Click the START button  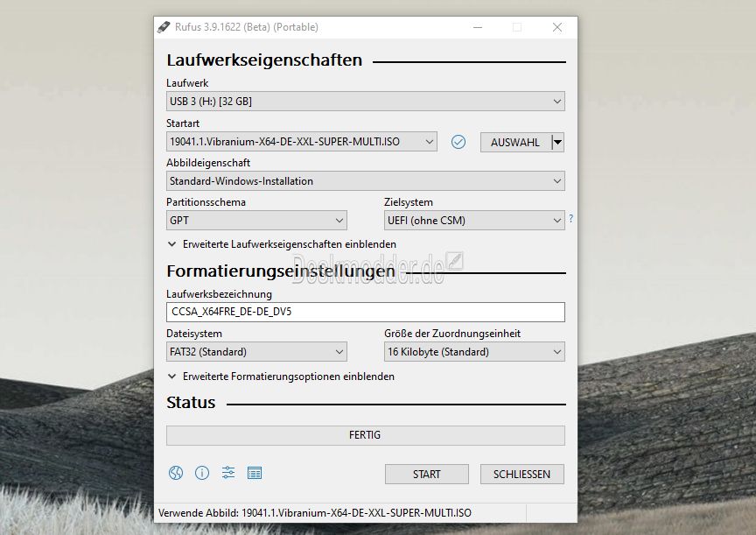427,475
